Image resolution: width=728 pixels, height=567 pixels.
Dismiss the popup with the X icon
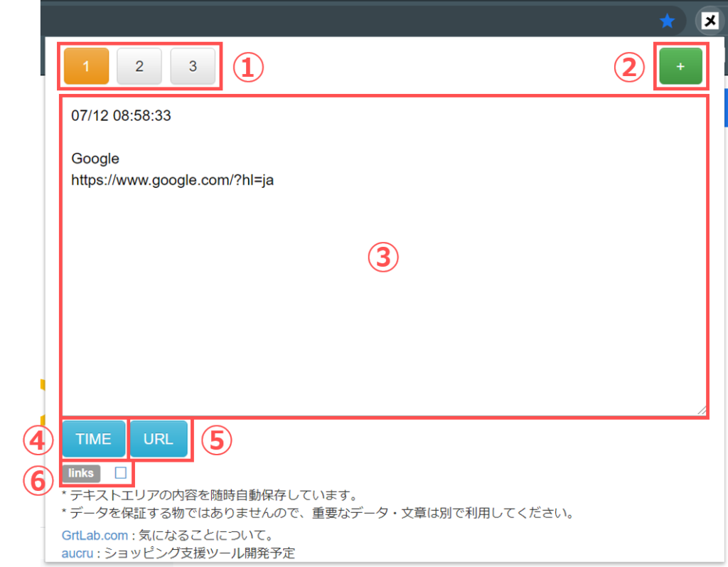point(710,21)
